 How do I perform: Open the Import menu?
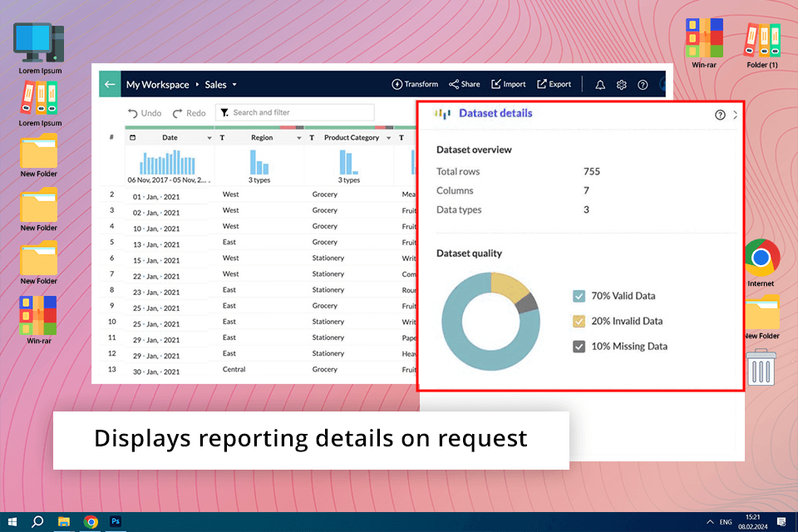click(508, 84)
